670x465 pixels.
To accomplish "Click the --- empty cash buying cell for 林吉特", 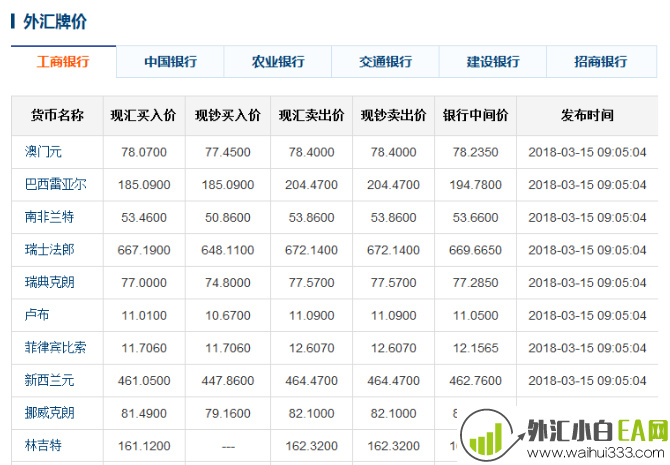I will (228, 447).
